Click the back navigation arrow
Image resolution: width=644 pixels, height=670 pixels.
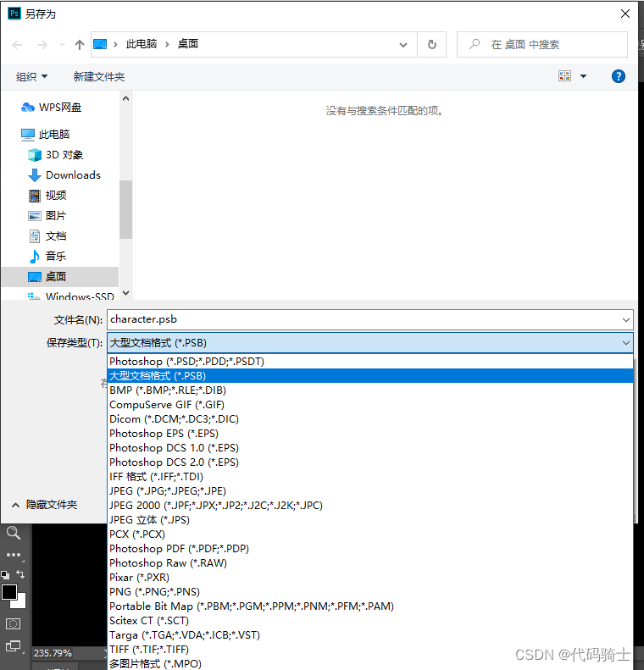point(17,44)
